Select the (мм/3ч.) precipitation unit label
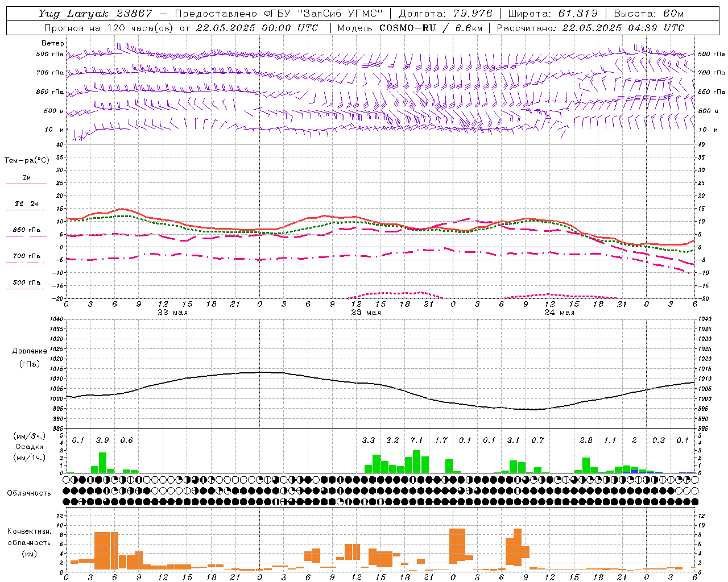Screen dimensions: 728x582 coord(30,436)
